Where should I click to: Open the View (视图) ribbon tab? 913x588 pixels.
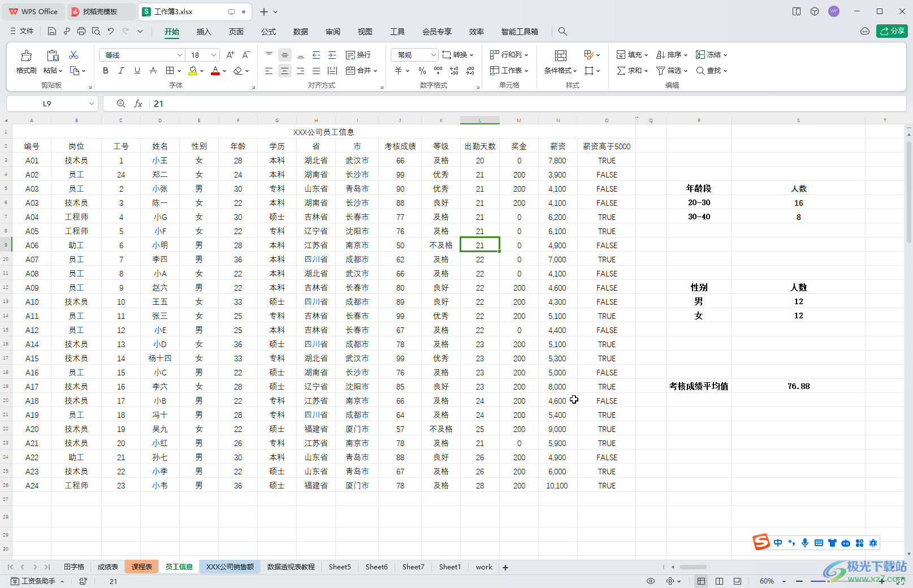(x=365, y=32)
